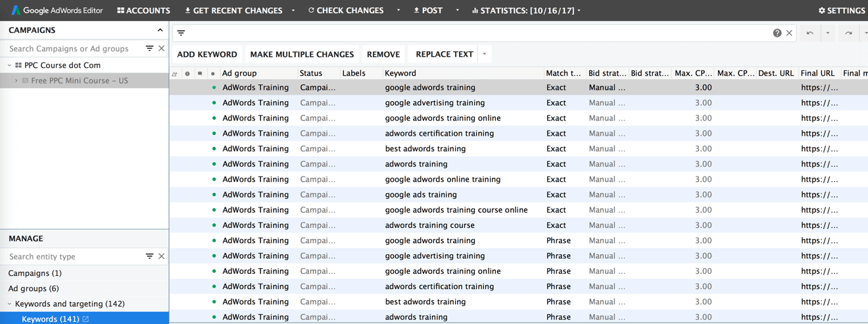Click Make Multiple Changes
Screen dimensions: 868x324
302,54
